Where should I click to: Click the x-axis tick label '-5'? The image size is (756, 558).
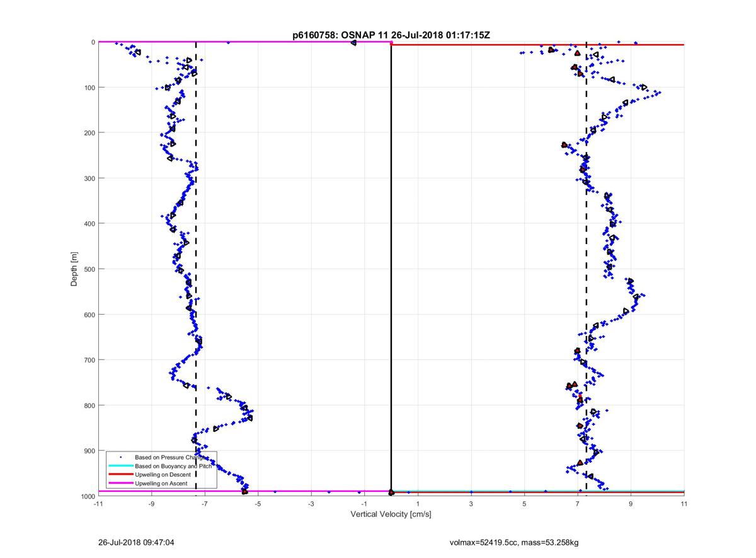(258, 504)
